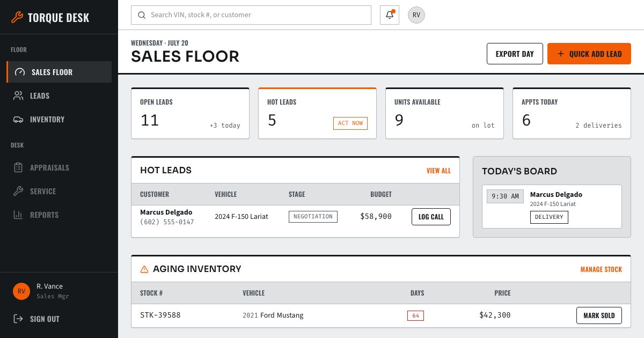Click the Delivery tag on Today's Board
This screenshot has height=338, width=644.
pyautogui.click(x=549, y=217)
